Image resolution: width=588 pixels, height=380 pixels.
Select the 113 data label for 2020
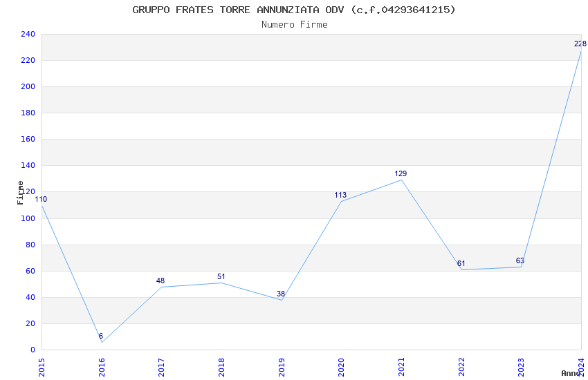tap(340, 195)
